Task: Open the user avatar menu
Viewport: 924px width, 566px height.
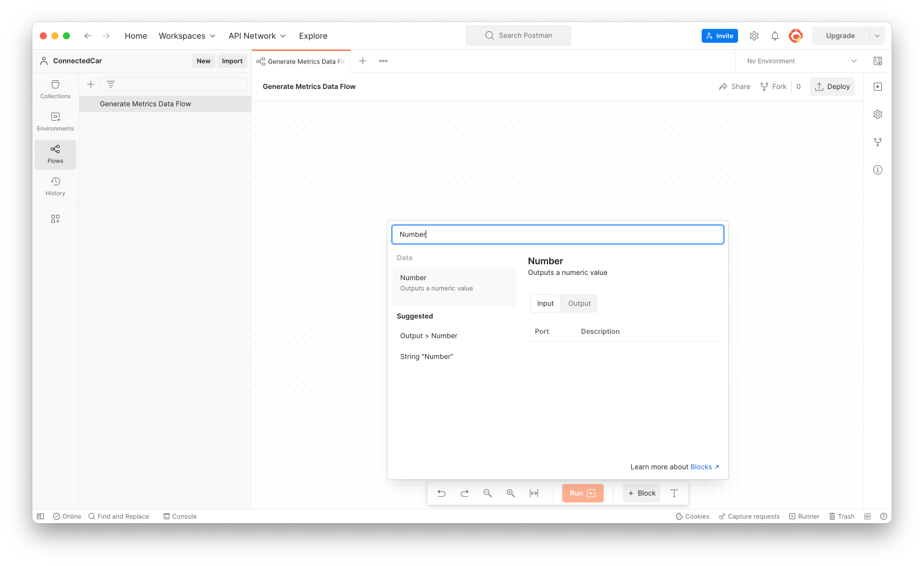Action: [796, 36]
